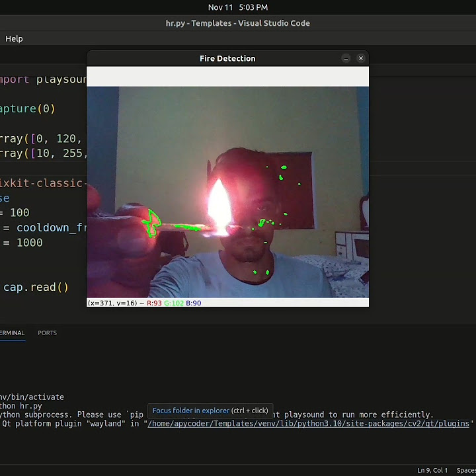
Task: Close the Fire Detection window
Action: point(361,58)
